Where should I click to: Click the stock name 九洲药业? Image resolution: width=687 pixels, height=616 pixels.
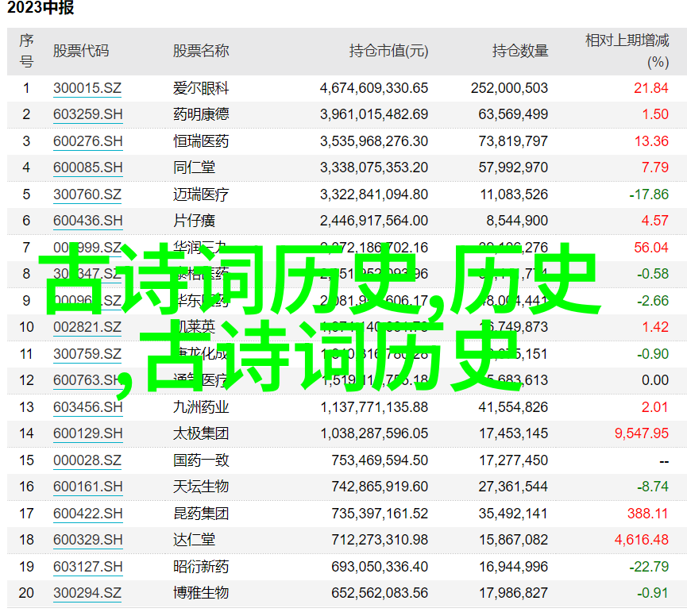(201, 407)
